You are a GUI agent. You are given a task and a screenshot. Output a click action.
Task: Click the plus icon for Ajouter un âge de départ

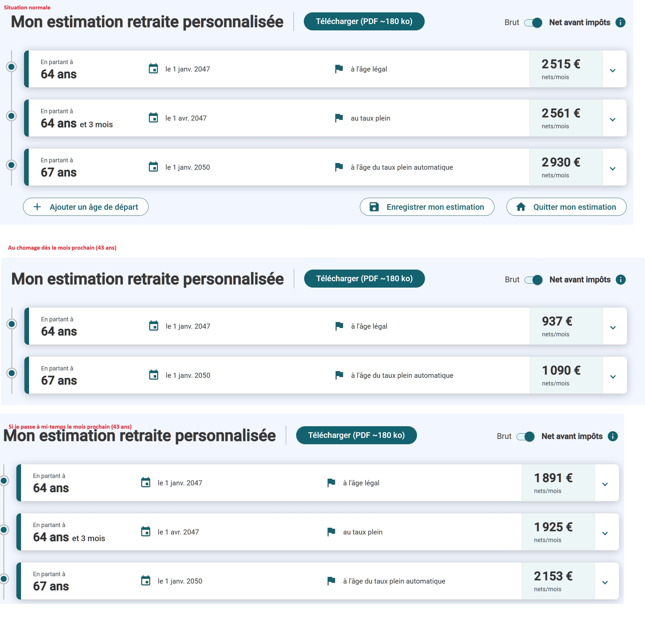coord(37,207)
